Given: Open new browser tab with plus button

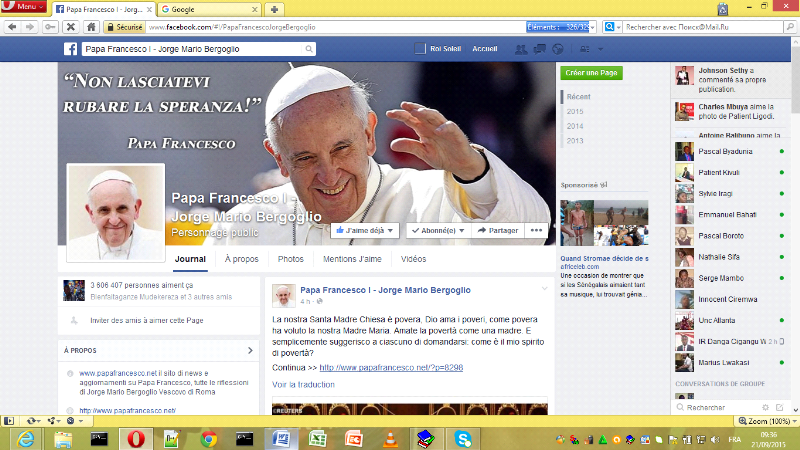Looking at the screenshot, I should coord(274,8).
